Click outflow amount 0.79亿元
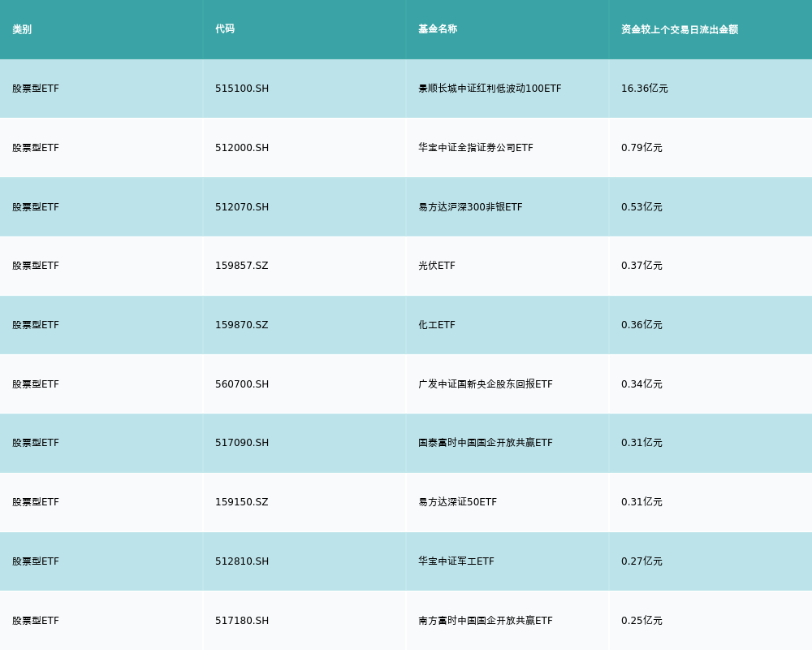 (641, 148)
